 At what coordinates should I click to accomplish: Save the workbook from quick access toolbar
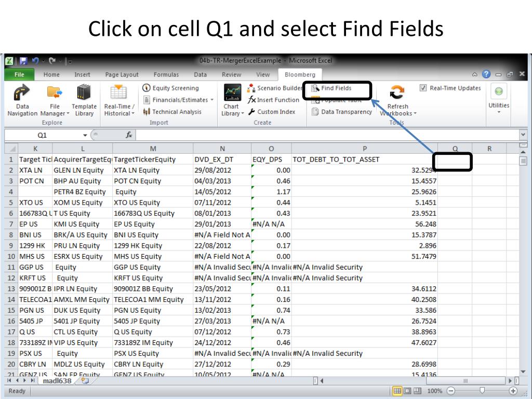point(23,61)
